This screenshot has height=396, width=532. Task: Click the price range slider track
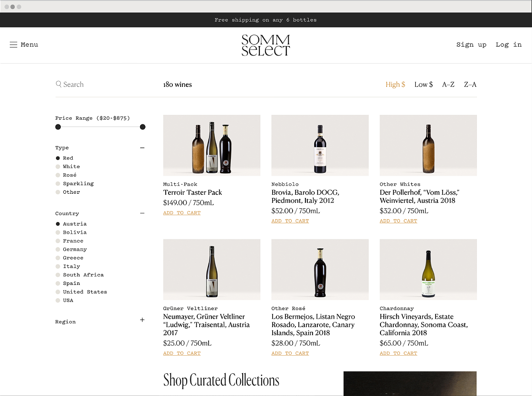pos(100,127)
